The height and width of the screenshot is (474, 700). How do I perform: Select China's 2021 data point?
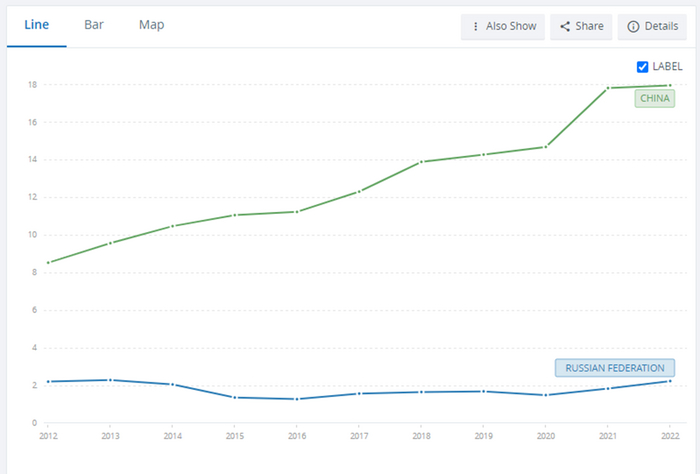point(607,88)
